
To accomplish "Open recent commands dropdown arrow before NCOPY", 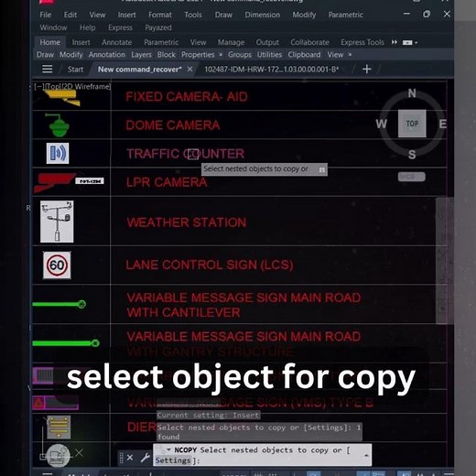I will pos(168,449).
